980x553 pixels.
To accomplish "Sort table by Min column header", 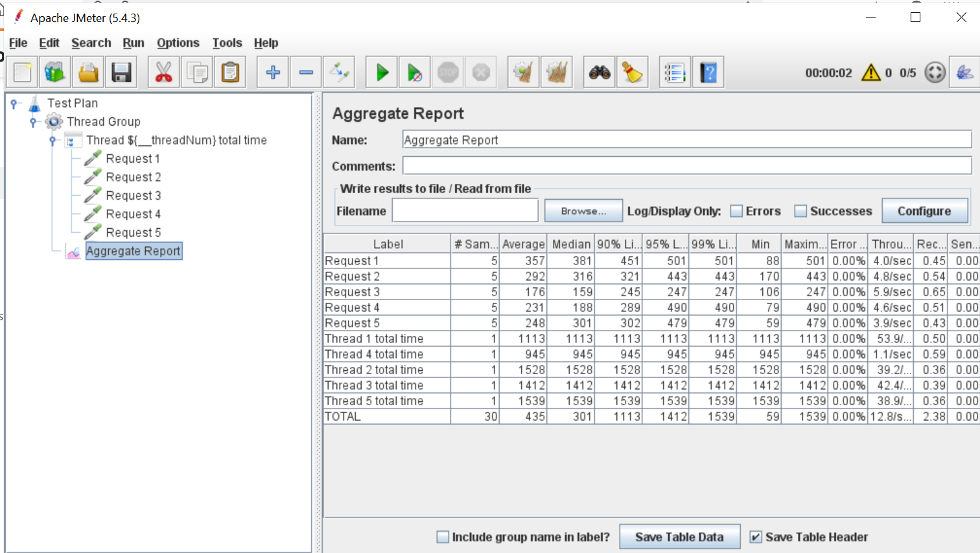I will tap(759, 244).
